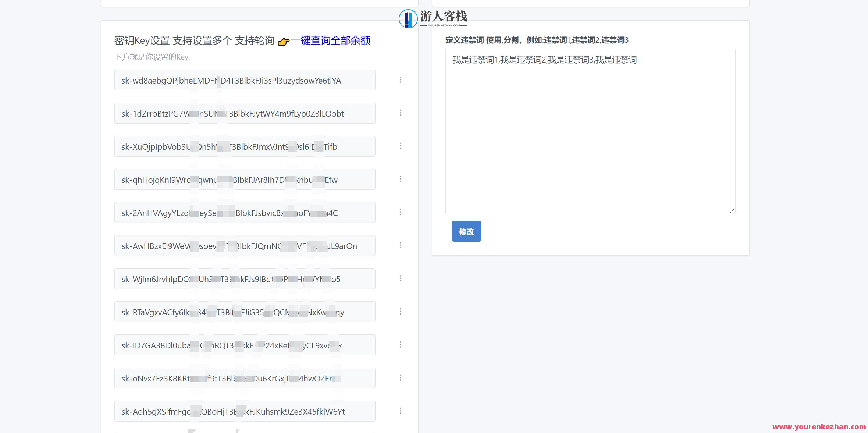Viewport: 868px width, 433px height.
Task: Open options menu for key sk-Wjlm6JrvhIpDC
Action: pyautogui.click(x=401, y=278)
